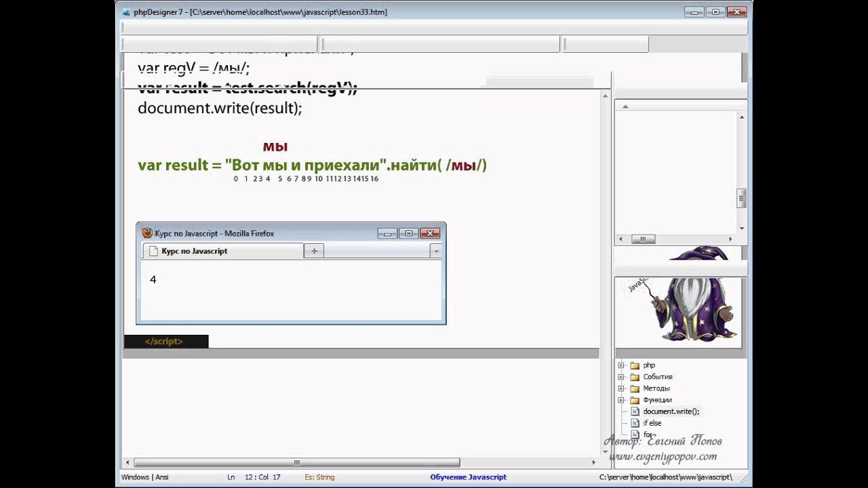Click the file icon beside if else
868x488 pixels.
[635, 423]
